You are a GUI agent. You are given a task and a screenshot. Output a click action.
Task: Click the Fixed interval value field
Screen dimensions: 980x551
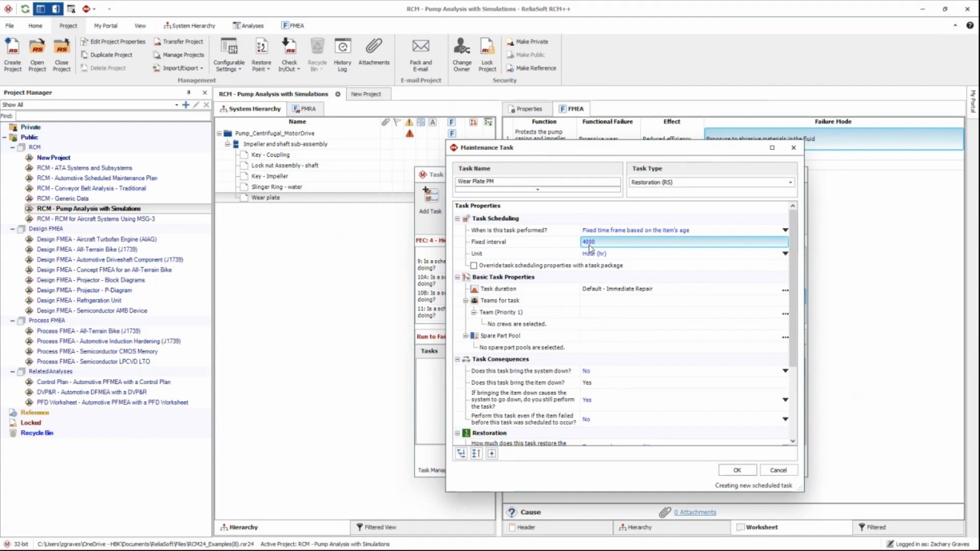pos(684,242)
